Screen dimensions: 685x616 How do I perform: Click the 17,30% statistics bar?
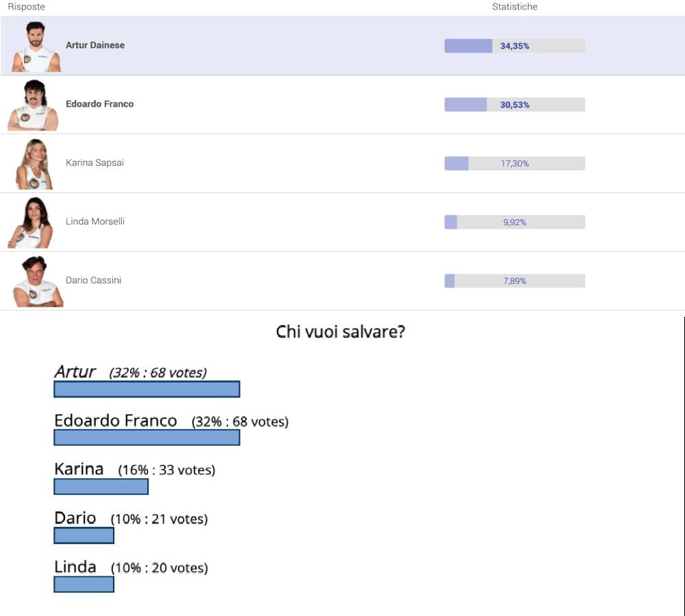pos(514,164)
